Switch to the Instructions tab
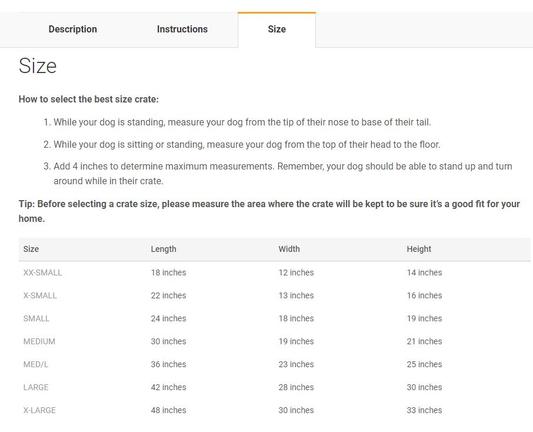 (182, 29)
